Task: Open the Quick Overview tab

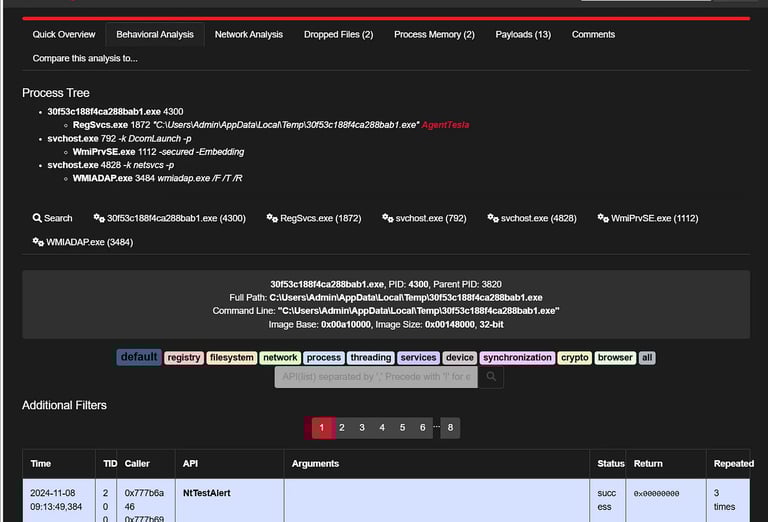Action: pos(64,35)
